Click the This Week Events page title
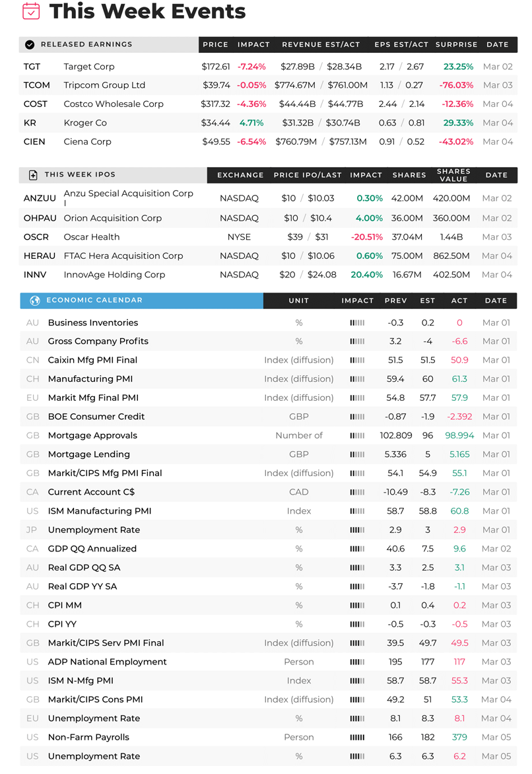This screenshot has width=532, height=774. click(x=147, y=11)
